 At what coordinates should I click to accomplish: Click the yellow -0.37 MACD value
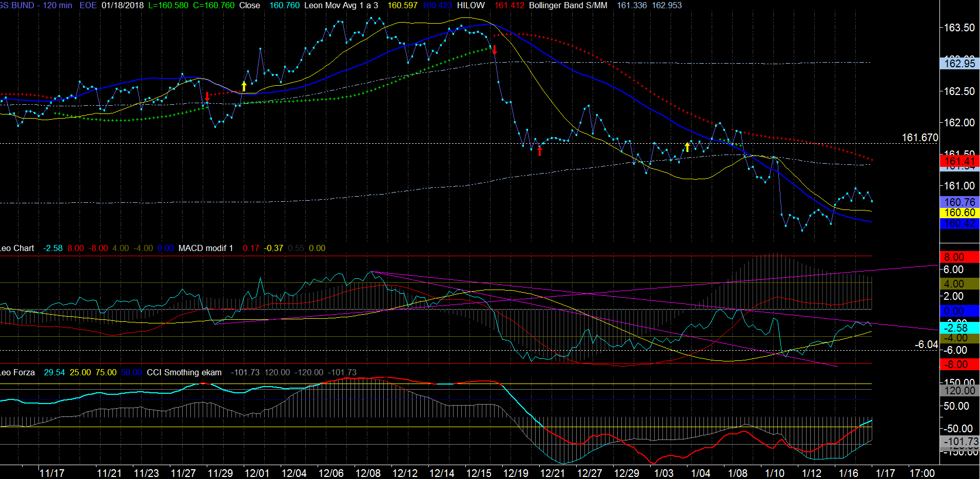click(x=273, y=248)
